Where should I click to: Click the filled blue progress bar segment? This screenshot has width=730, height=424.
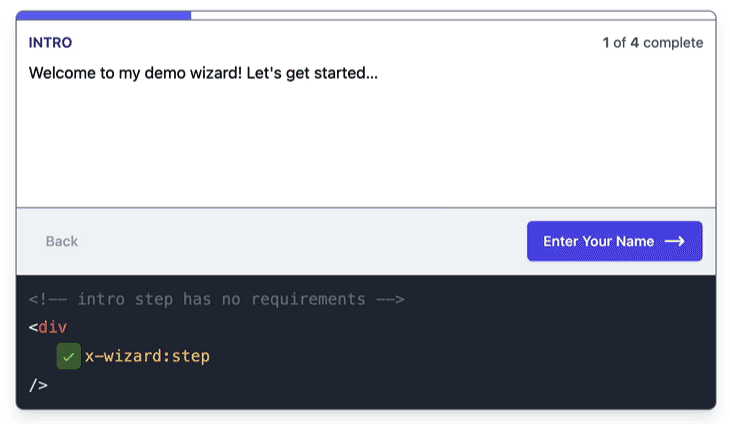103,15
